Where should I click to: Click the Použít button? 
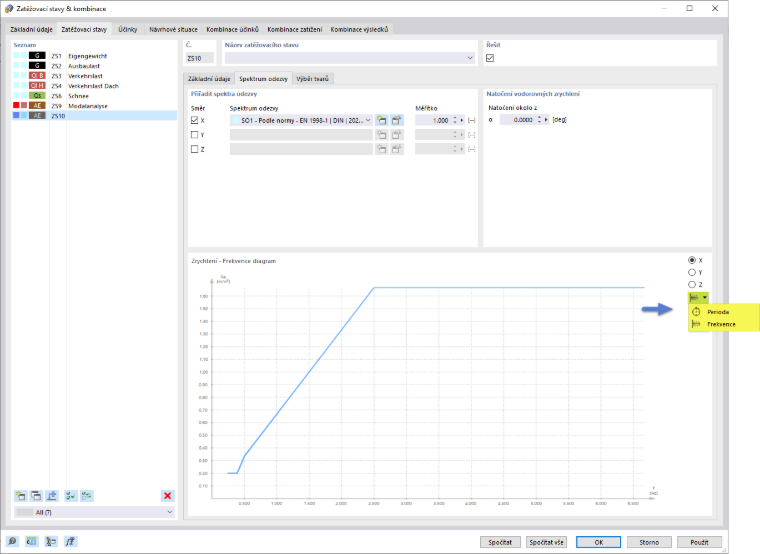tap(699, 542)
